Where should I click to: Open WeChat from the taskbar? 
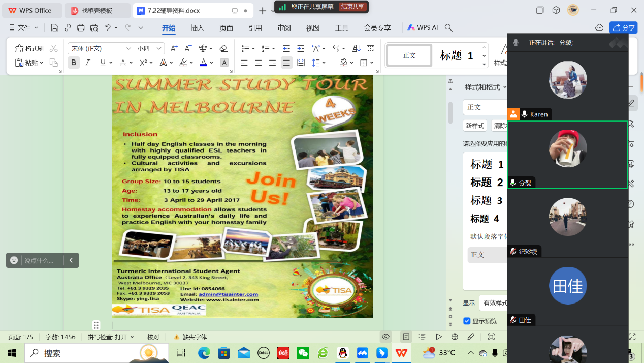click(x=303, y=353)
